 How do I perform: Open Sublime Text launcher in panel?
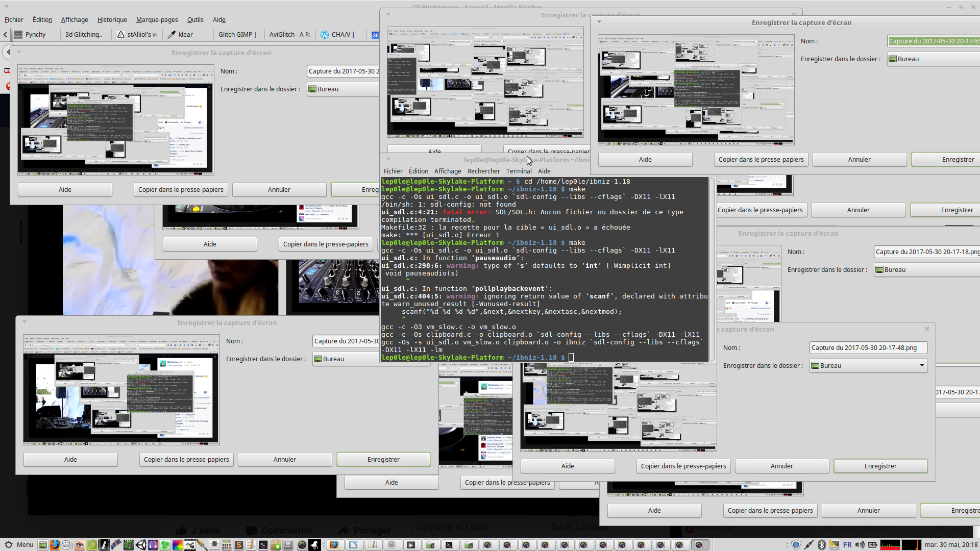[x=238, y=545]
